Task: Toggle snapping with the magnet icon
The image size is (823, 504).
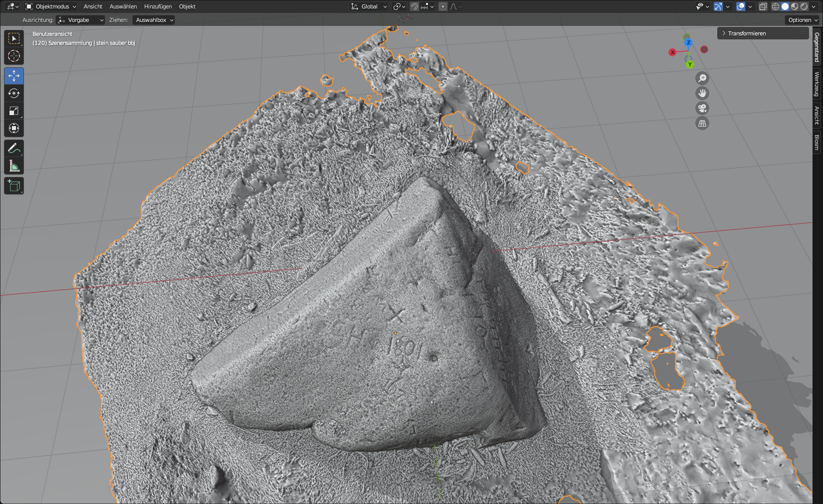Action: point(414,6)
